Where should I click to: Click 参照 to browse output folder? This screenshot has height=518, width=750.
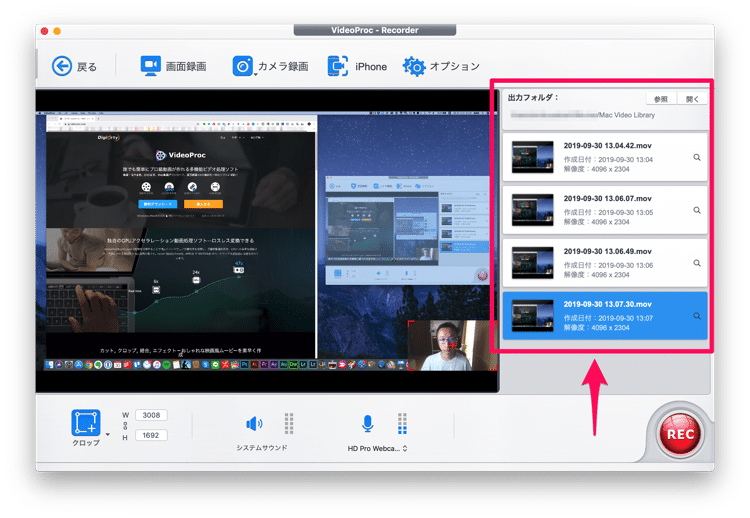tap(661, 99)
